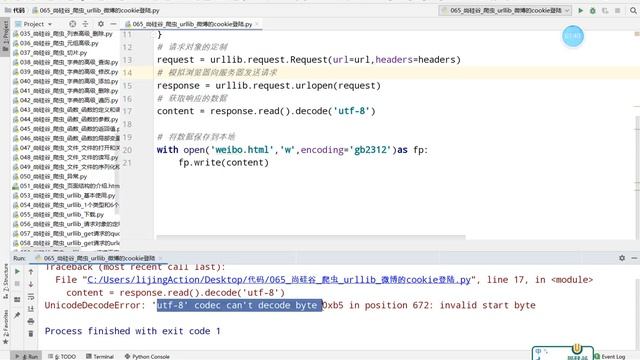Run the script with the toolbar Run icon
The width and height of the screenshot is (640, 360).
[580, 11]
